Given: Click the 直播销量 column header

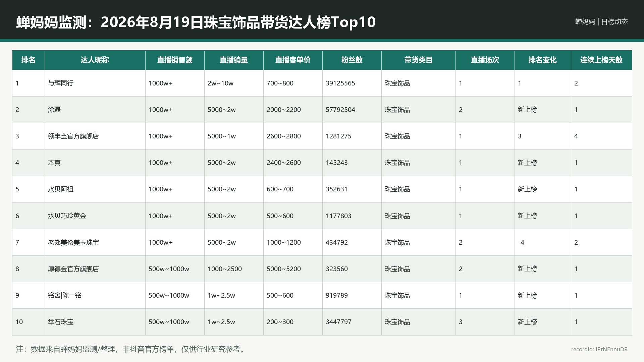Looking at the screenshot, I should click(x=234, y=60).
